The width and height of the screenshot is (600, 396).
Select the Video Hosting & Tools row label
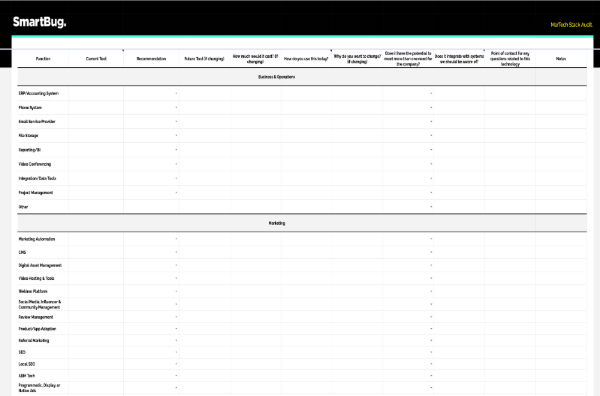coord(36,278)
